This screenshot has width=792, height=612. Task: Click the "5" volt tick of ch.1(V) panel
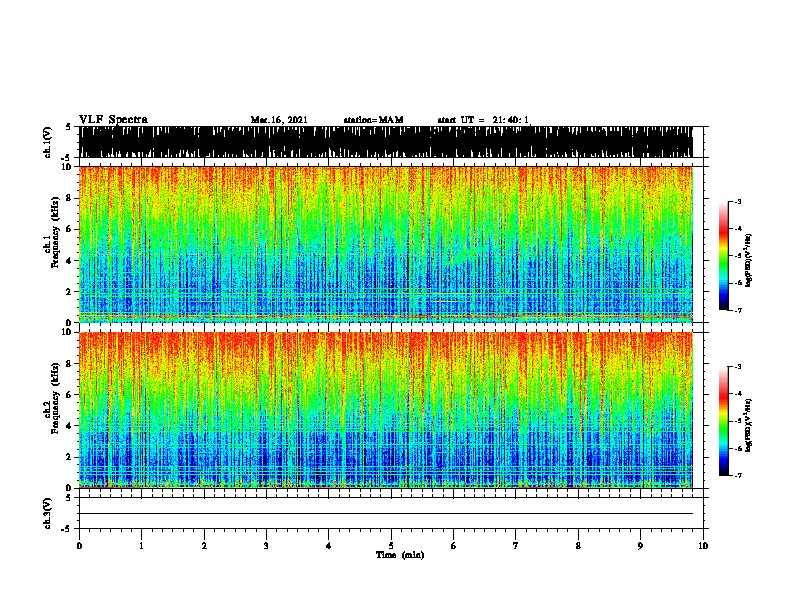point(69,127)
